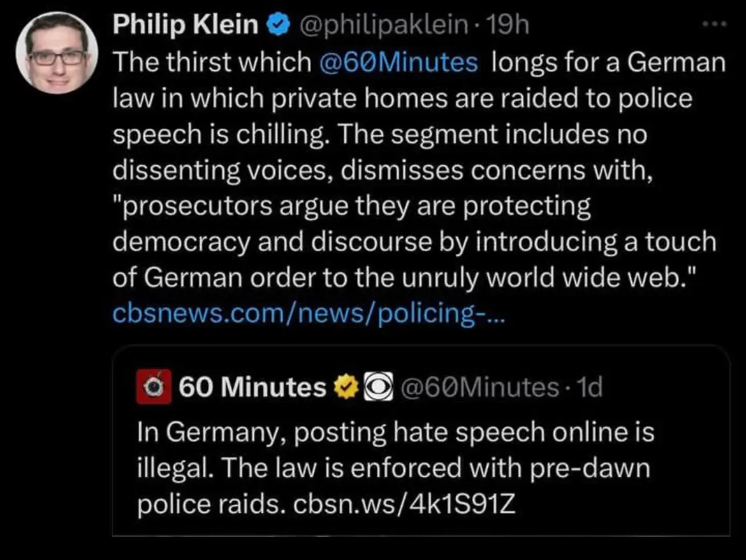Click the 60 Minutes stopwatch avatar

(x=154, y=387)
